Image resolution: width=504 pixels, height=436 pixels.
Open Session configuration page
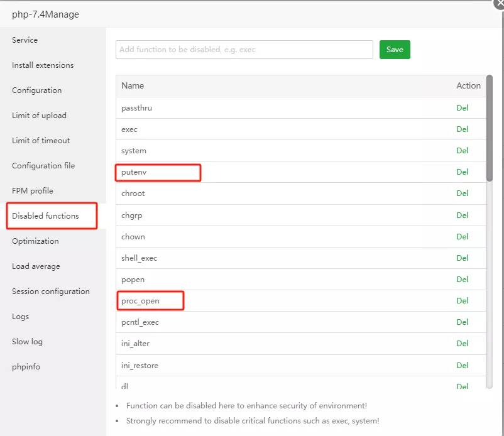click(x=51, y=292)
